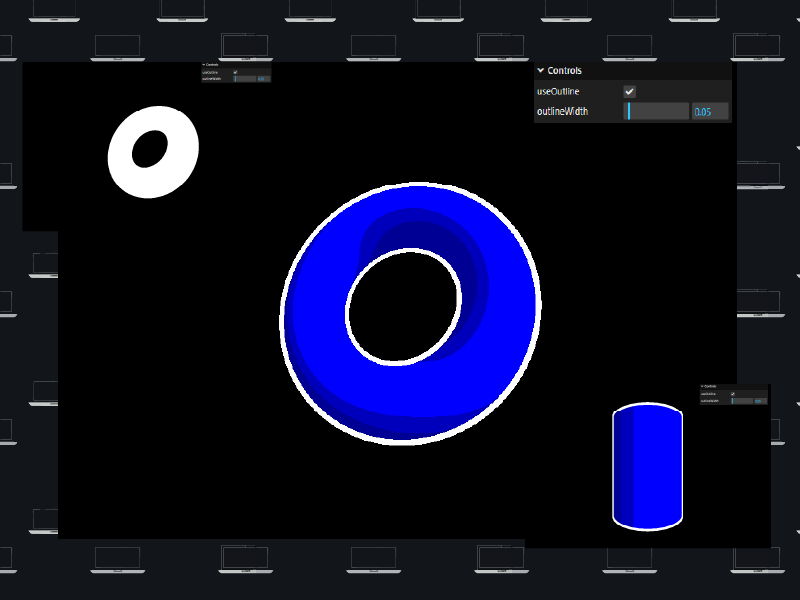
Task: Collapse the tiny Controls panel beside white torus
Action: click(x=203, y=65)
